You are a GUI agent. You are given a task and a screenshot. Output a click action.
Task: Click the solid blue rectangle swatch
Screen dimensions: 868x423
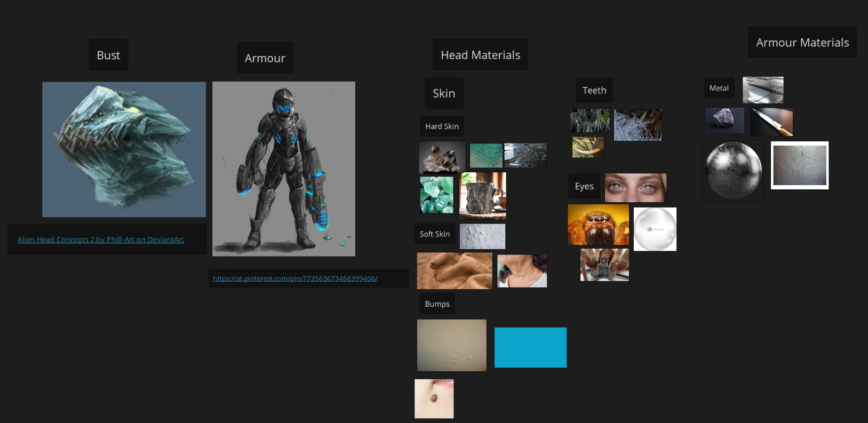(x=530, y=347)
